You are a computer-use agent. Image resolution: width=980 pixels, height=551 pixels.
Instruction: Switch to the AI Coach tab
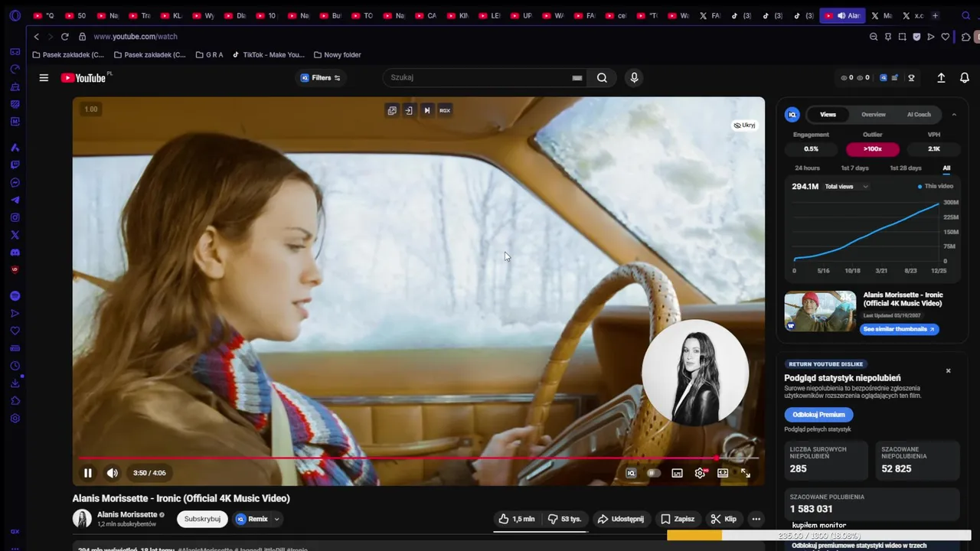(919, 115)
